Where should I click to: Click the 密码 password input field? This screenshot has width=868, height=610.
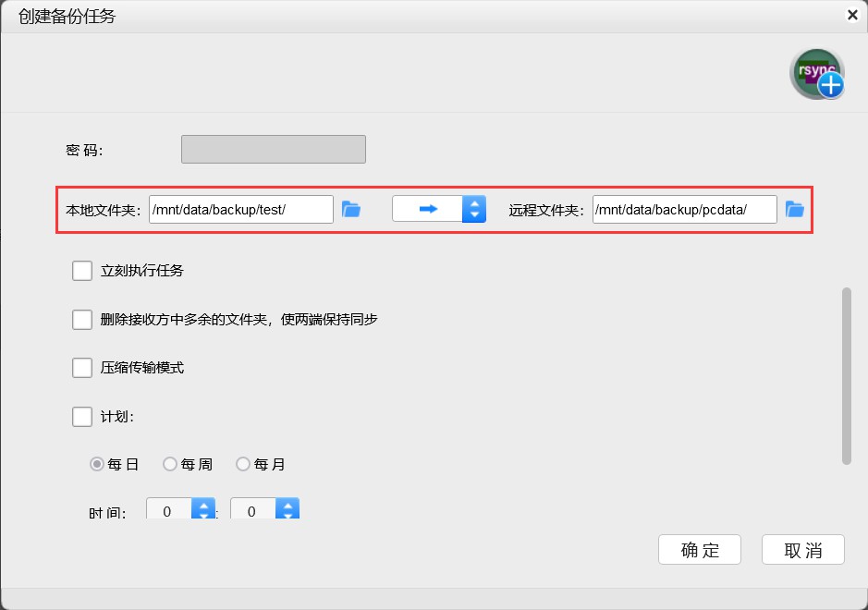click(273, 149)
